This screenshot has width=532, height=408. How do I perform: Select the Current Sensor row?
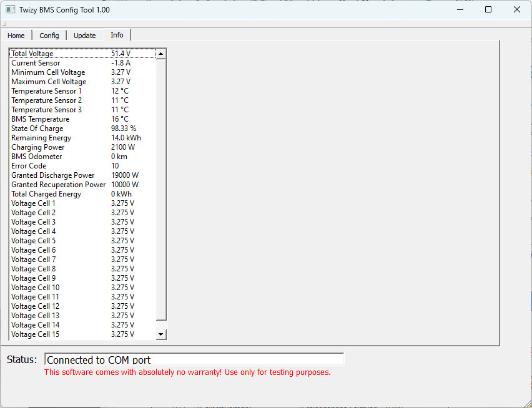(81, 63)
